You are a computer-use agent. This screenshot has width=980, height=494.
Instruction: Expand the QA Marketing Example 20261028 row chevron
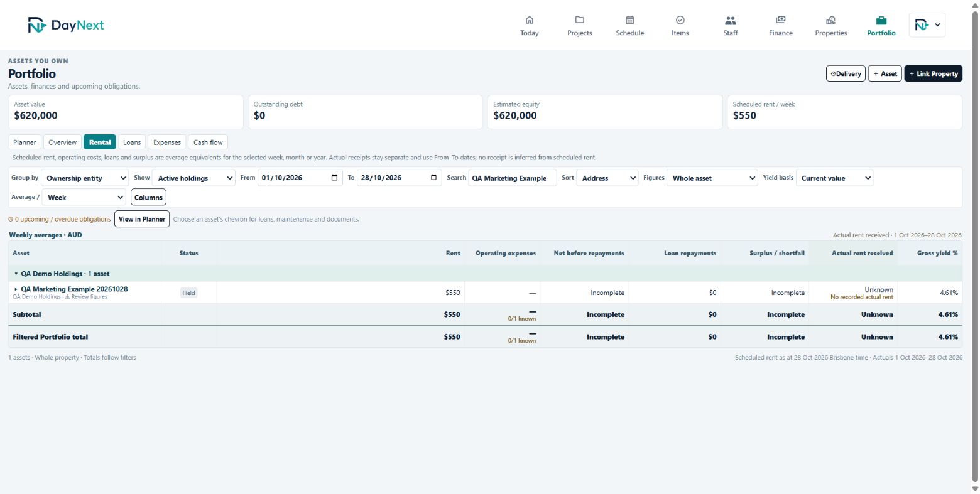(x=16, y=289)
